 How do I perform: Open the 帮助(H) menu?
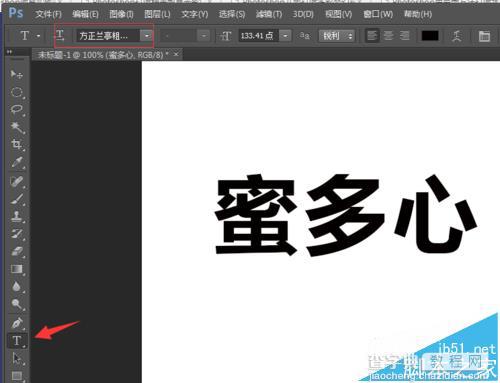click(418, 14)
